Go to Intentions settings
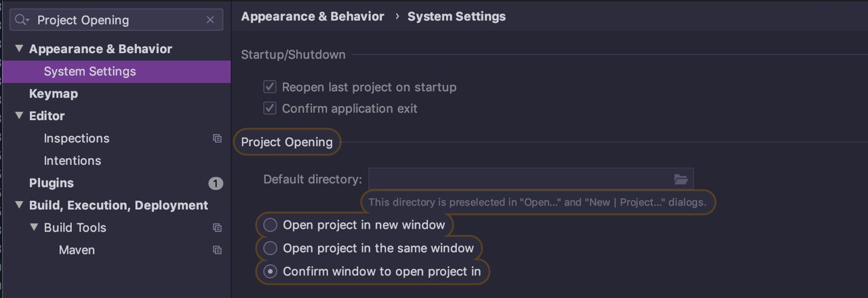Image resolution: width=868 pixels, height=298 pixels. pyautogui.click(x=73, y=161)
